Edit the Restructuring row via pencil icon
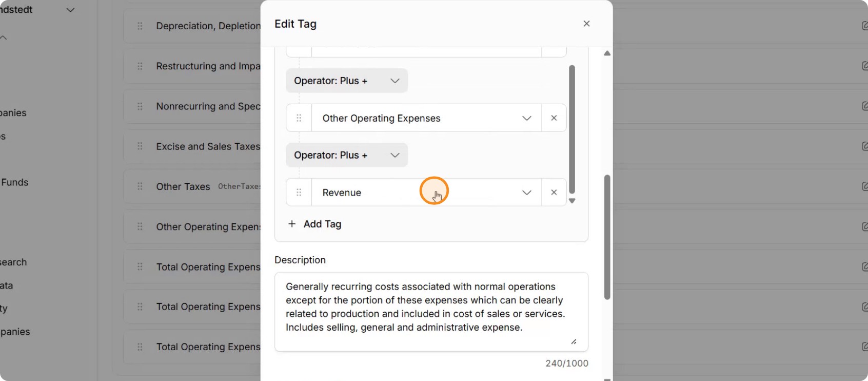Image resolution: width=868 pixels, height=381 pixels. [864, 66]
